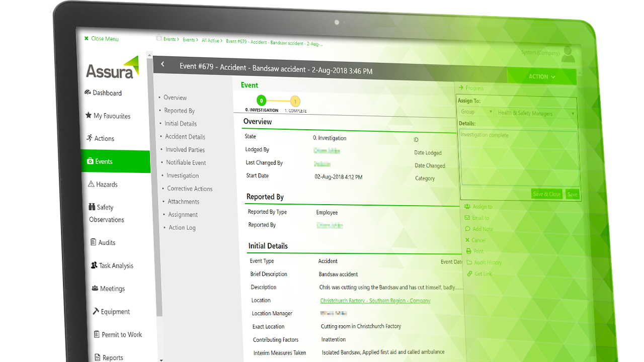Open Permit to Work document icon
The image size is (644, 362).
pos(97,334)
